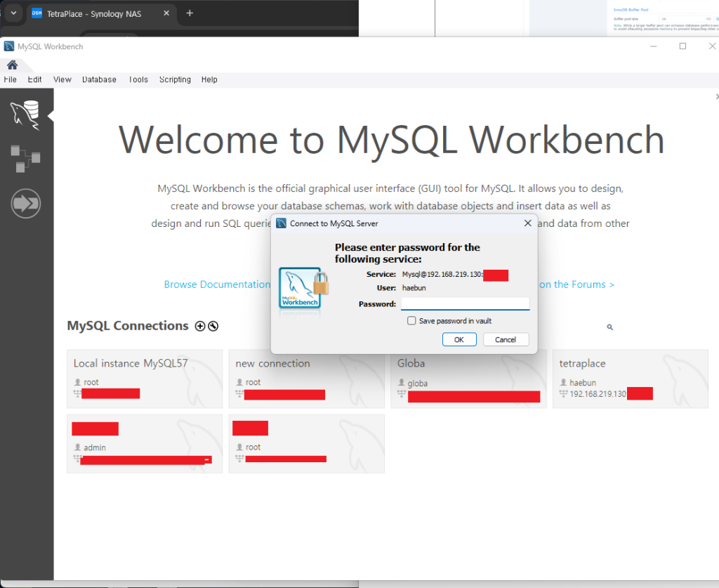Follow the Browse Documentation link

point(218,285)
